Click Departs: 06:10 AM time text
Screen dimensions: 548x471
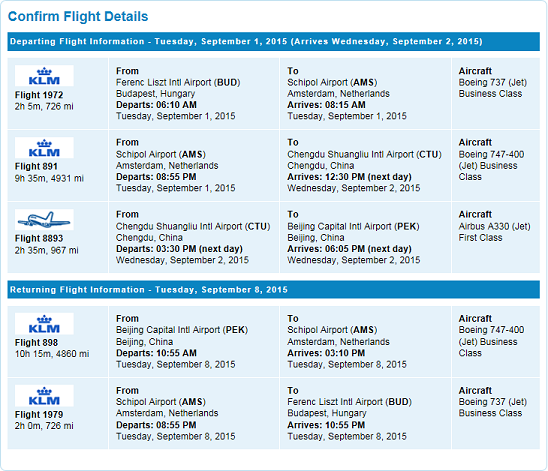pos(156,105)
